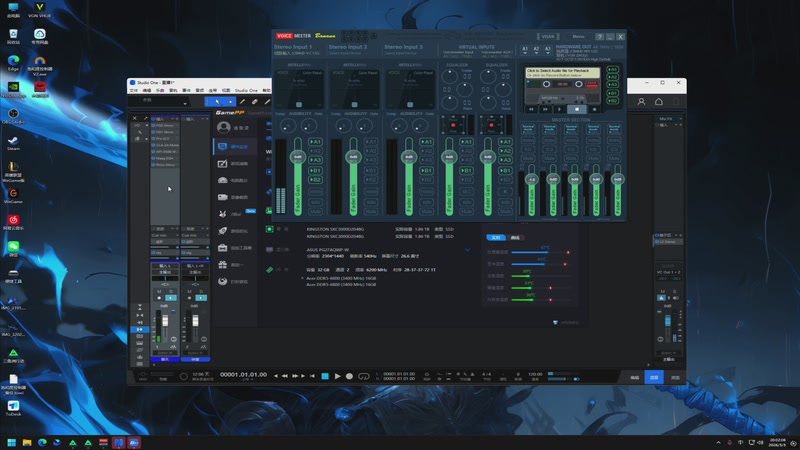Open the user account icon in Studio One
The image size is (800, 450).
(x=641, y=102)
